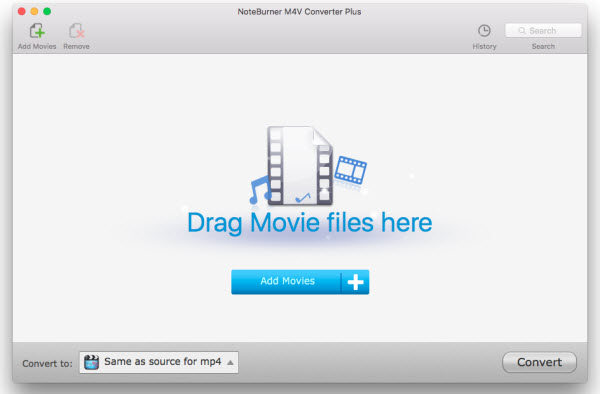
Task: Click the Drag Movie files here text
Action: click(x=310, y=223)
